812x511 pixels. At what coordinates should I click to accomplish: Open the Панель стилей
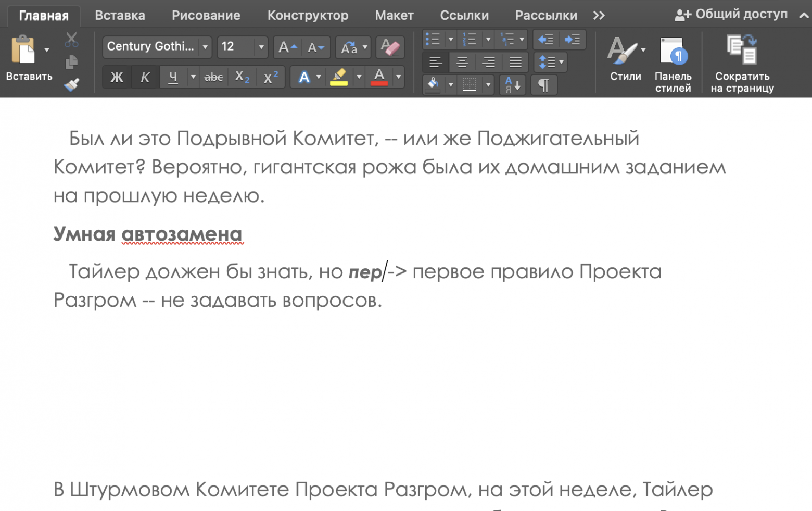tap(673, 61)
